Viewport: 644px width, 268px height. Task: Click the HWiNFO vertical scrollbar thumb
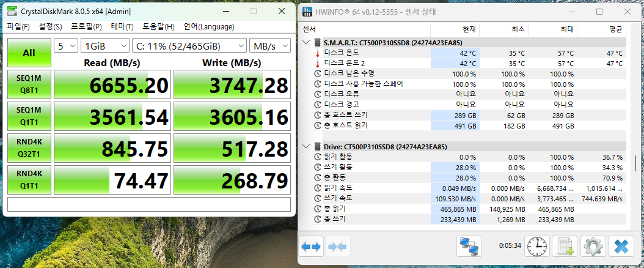tap(635, 163)
